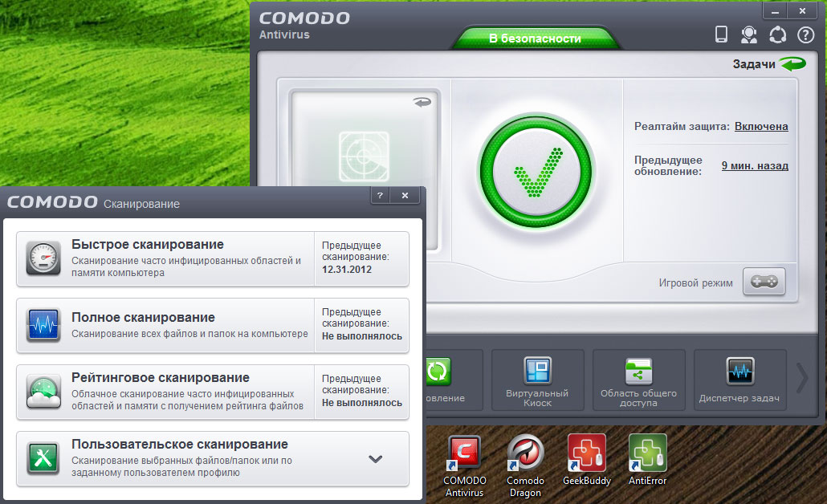Open GeekBuddy desktop shortcut
This screenshot has height=504, width=827.
586,460
